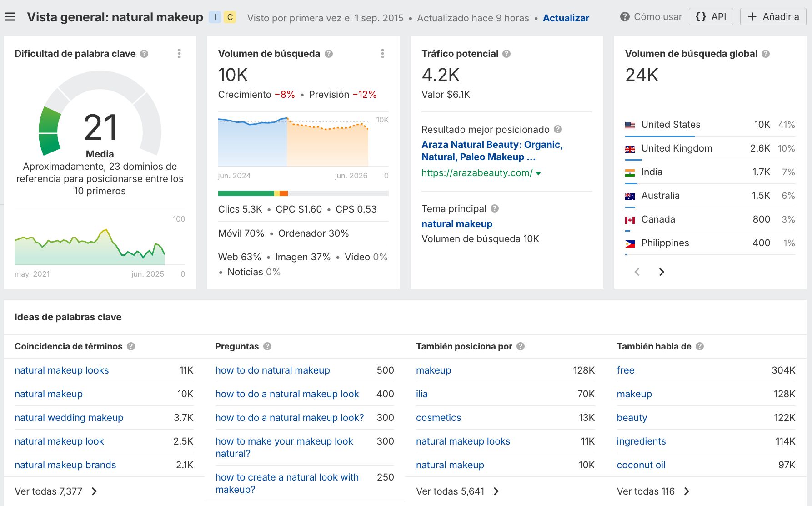Click the help icon beside También habla de

700,346
